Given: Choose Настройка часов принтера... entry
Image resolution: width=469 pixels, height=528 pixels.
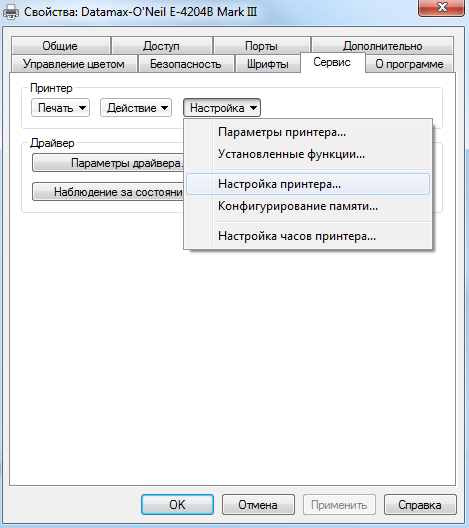Looking at the screenshot, I should click(308, 236).
